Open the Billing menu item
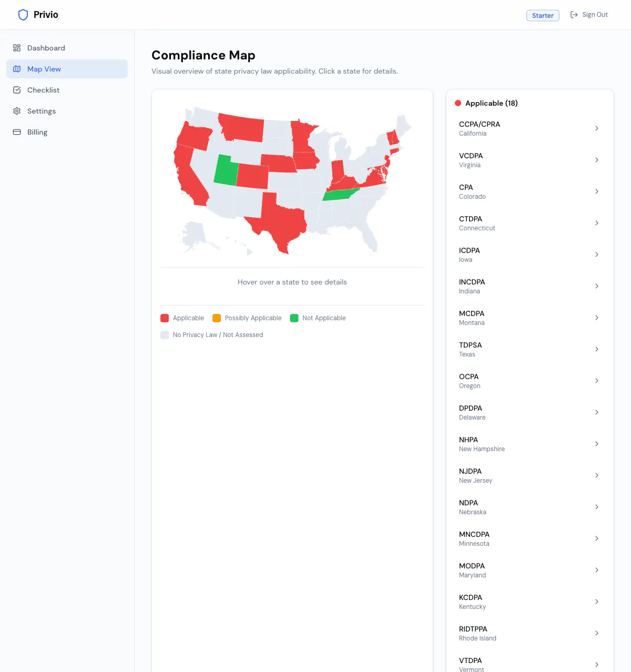Screen dimensions: 631x672 (67, 132)
